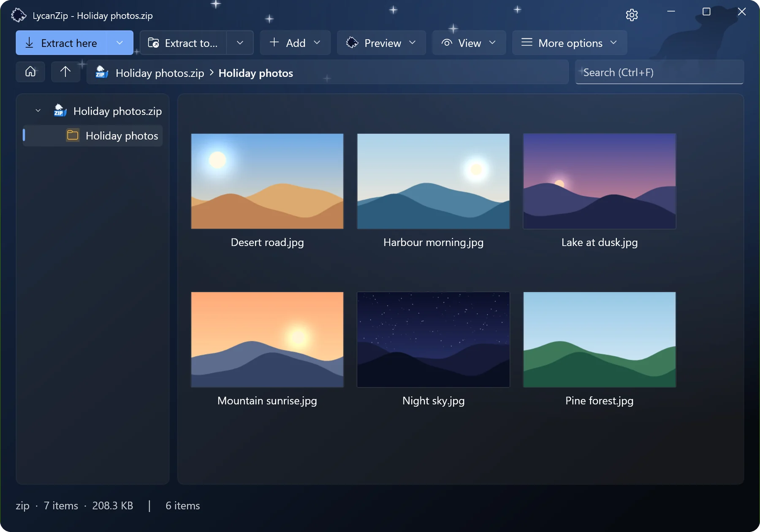Image resolution: width=760 pixels, height=532 pixels.
Task: Navigate up one level with the arrow icon
Action: tap(65, 71)
